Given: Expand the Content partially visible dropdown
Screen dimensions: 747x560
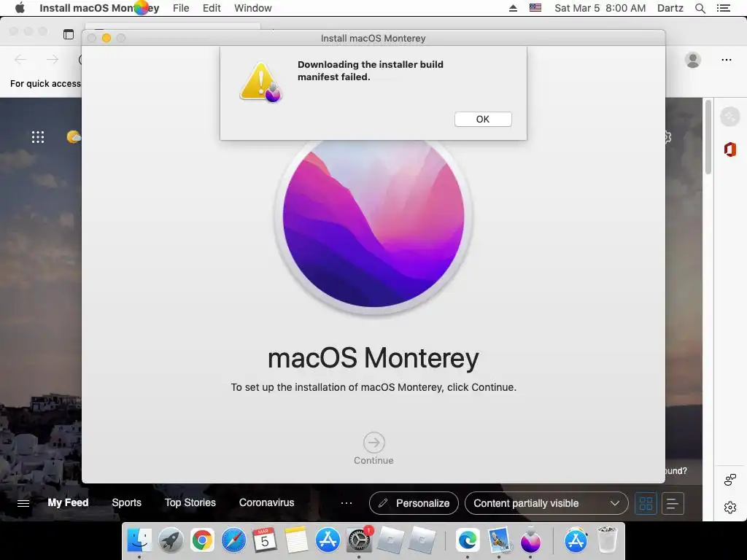Looking at the screenshot, I should (x=546, y=503).
